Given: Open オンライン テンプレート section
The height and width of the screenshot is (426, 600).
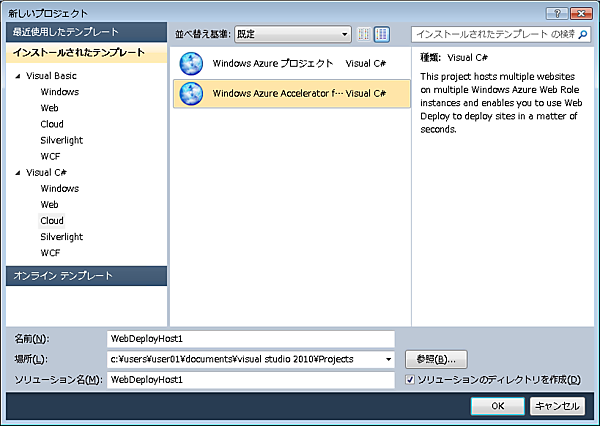Looking at the screenshot, I should [x=86, y=276].
